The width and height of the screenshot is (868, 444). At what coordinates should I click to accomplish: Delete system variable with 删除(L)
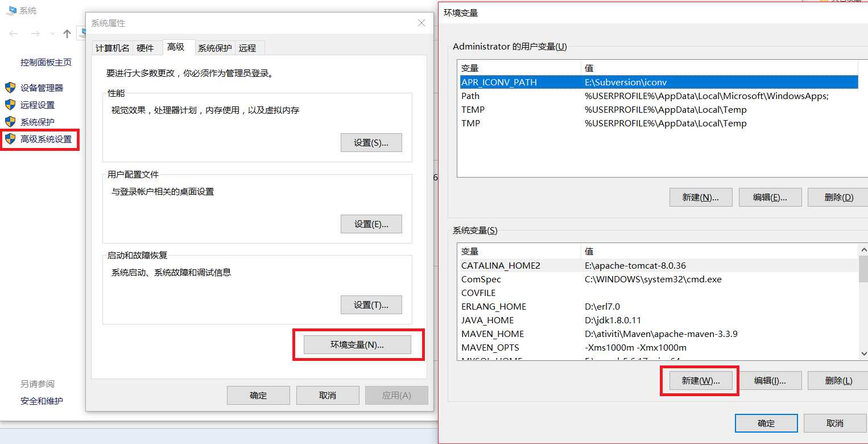point(839,381)
